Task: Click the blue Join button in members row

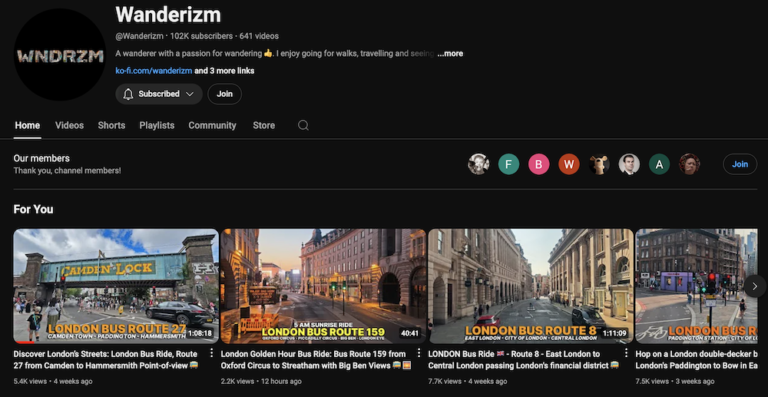Action: (x=740, y=164)
